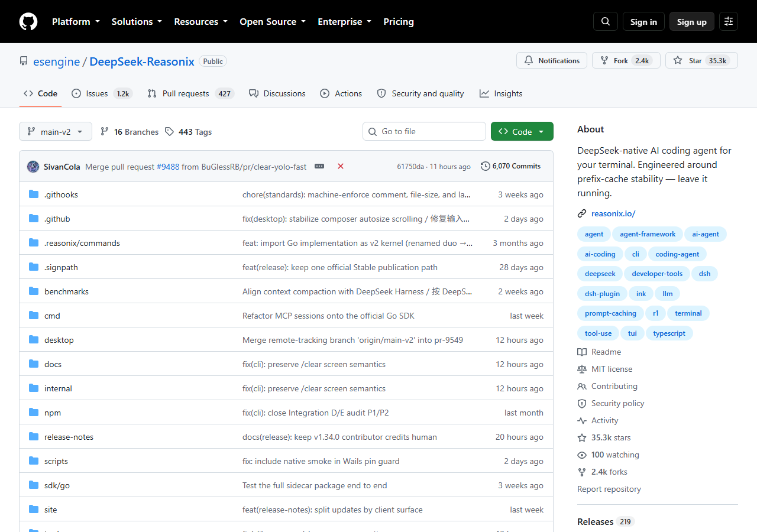757x532 pixels.
Task: Open pull request #9488 link
Action: click(168, 167)
